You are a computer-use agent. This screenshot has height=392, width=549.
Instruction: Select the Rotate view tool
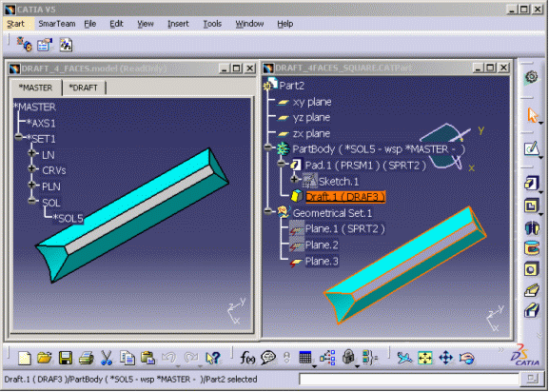tap(466, 358)
